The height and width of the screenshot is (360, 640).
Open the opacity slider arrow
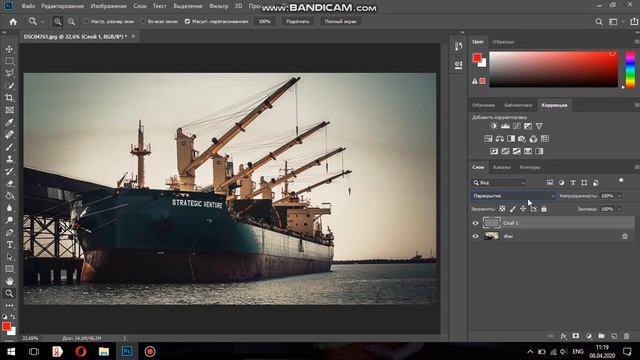[x=620, y=196]
